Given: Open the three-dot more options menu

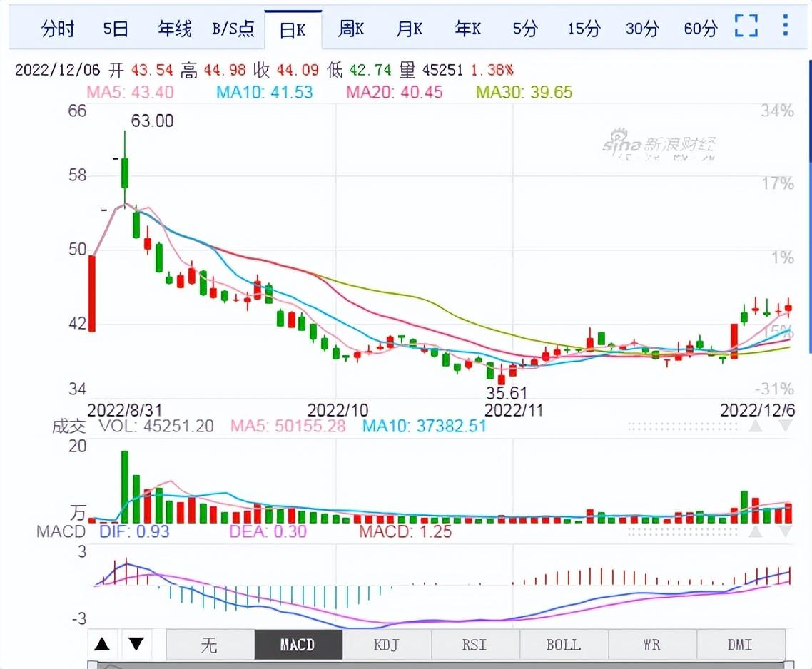Looking at the screenshot, I should (x=786, y=25).
